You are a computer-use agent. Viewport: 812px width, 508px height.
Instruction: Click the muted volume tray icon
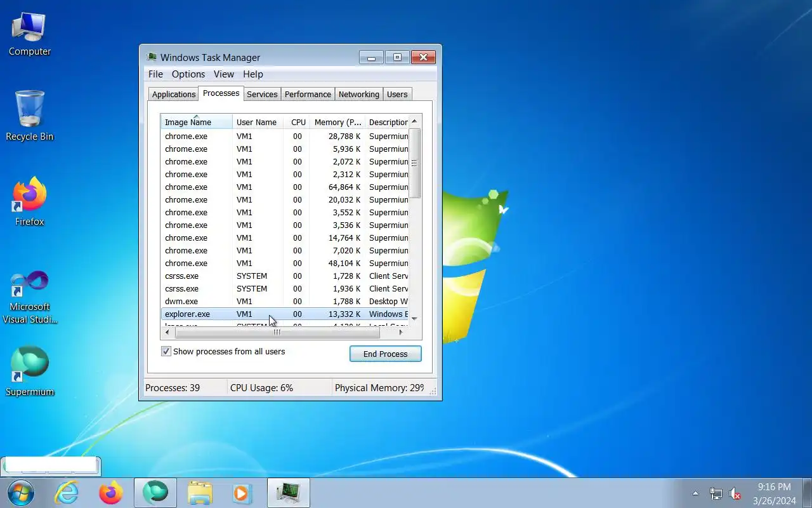pos(735,493)
